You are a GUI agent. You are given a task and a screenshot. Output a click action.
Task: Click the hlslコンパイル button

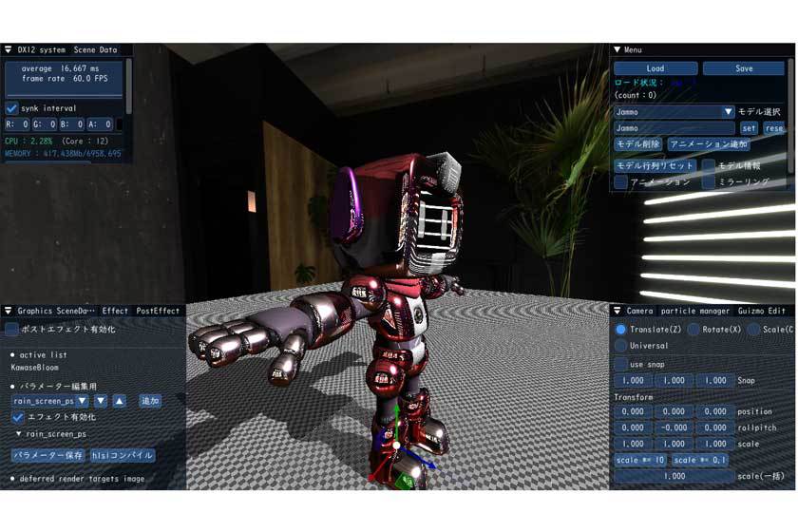coord(123,455)
